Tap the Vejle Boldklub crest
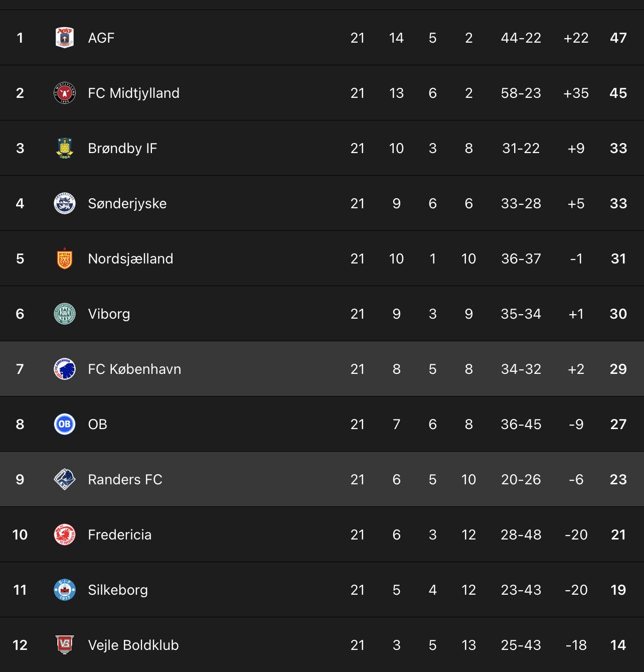This screenshot has height=672, width=644. click(x=65, y=645)
